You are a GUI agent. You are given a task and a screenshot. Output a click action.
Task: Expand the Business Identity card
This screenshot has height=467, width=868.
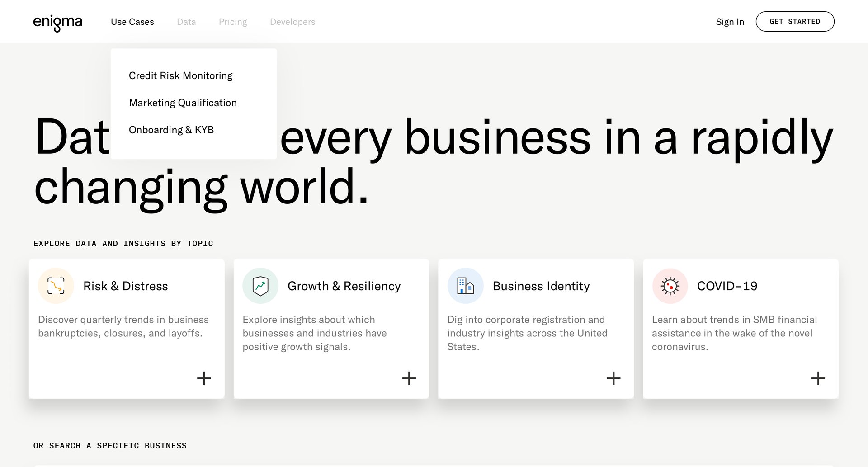[613, 378]
